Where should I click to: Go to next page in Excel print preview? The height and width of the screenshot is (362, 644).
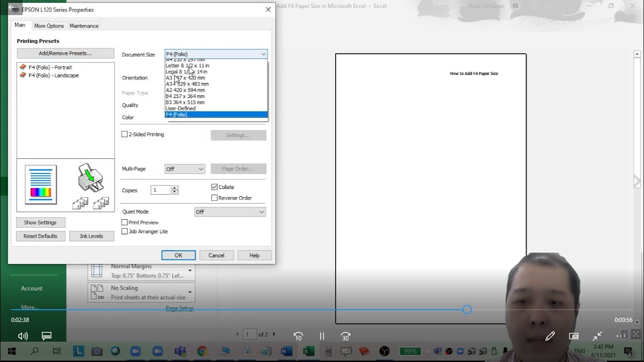(x=274, y=334)
